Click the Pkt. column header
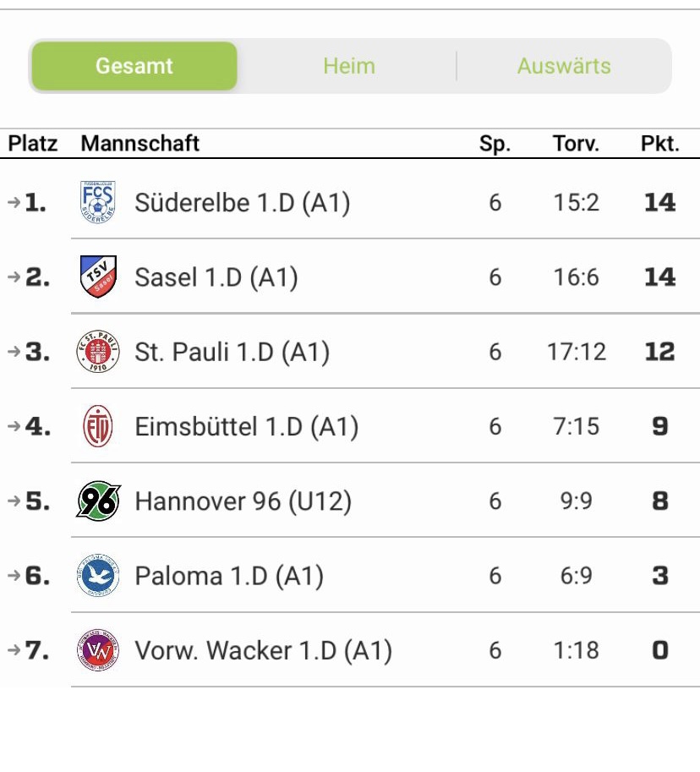The width and height of the screenshot is (700, 772). click(x=660, y=144)
